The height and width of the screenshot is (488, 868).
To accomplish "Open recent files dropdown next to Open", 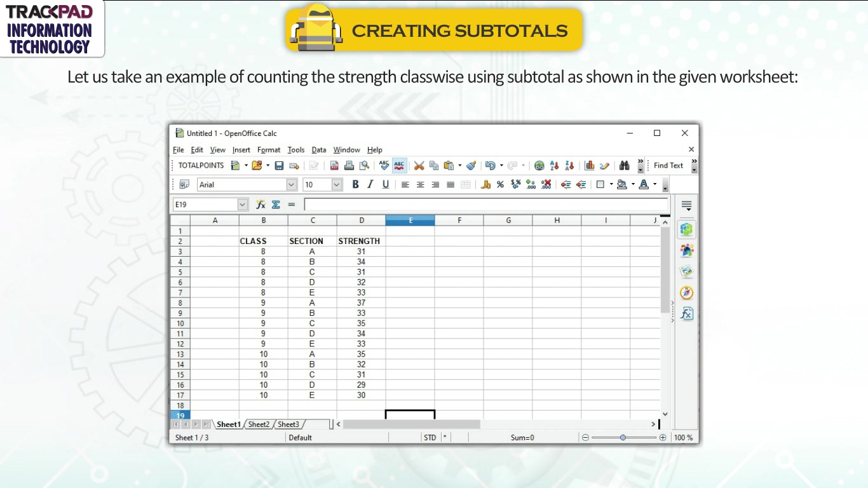I will pyautogui.click(x=268, y=165).
